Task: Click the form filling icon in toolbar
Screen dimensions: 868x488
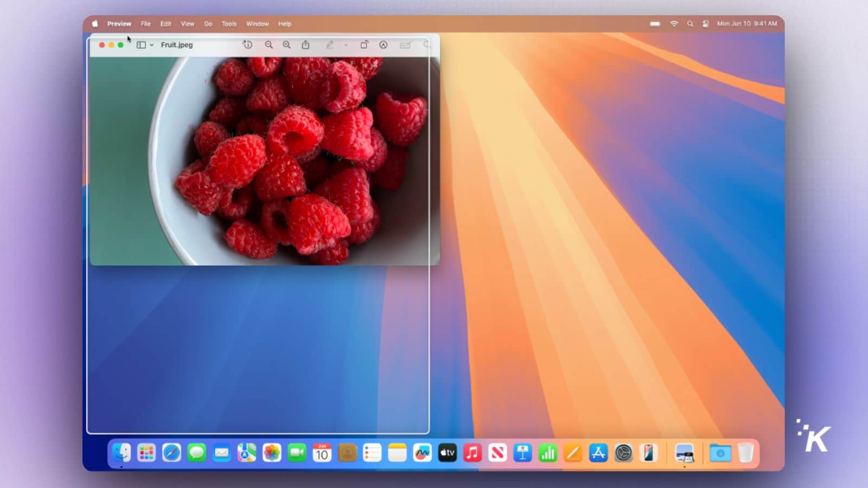Action: tap(405, 45)
